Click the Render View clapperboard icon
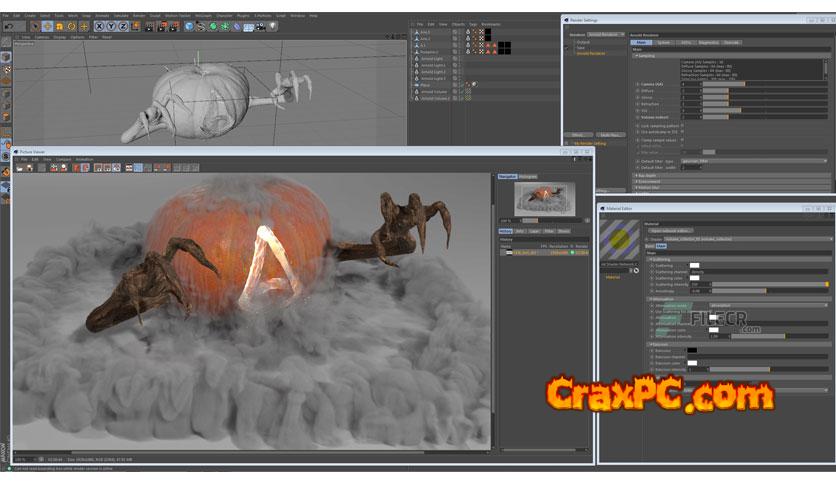The image size is (836, 484). (150, 26)
